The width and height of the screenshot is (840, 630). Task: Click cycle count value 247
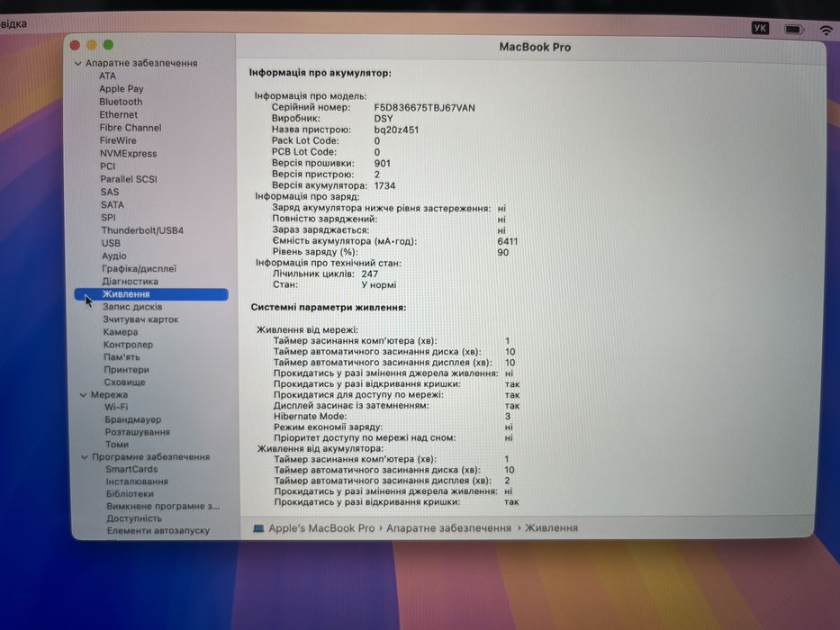(370, 274)
